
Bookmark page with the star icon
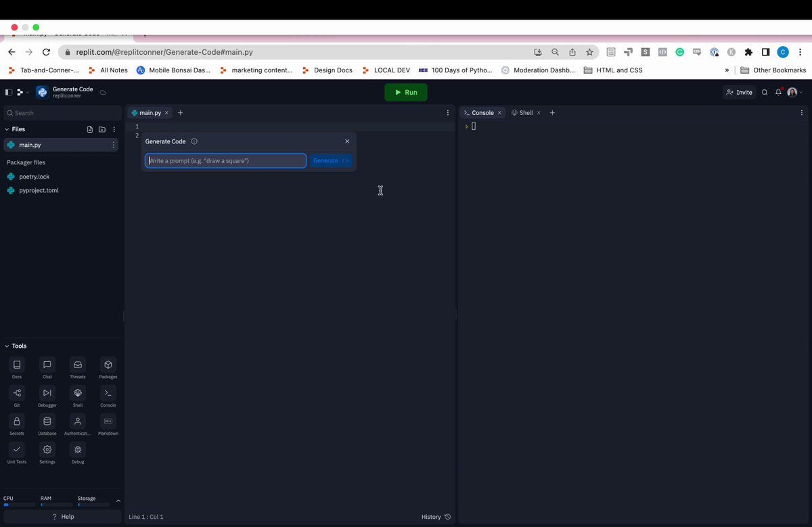589,52
